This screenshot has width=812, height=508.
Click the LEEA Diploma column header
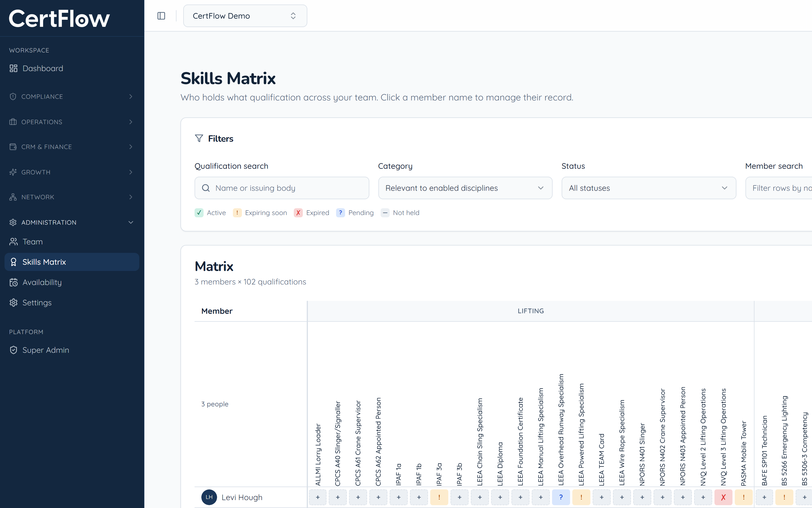click(500, 464)
